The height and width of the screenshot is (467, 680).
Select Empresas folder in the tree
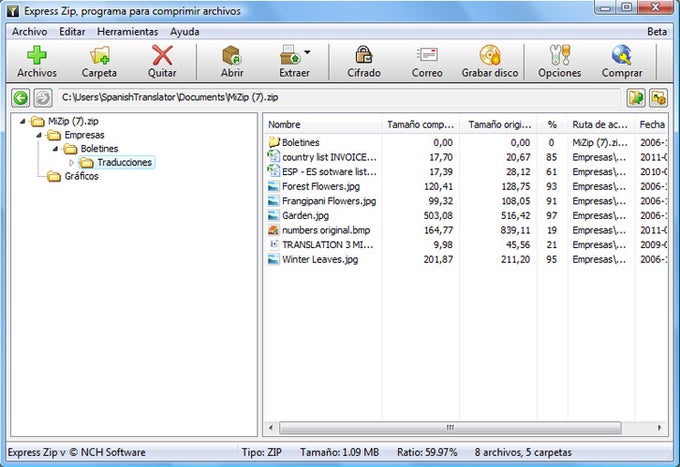[85, 135]
